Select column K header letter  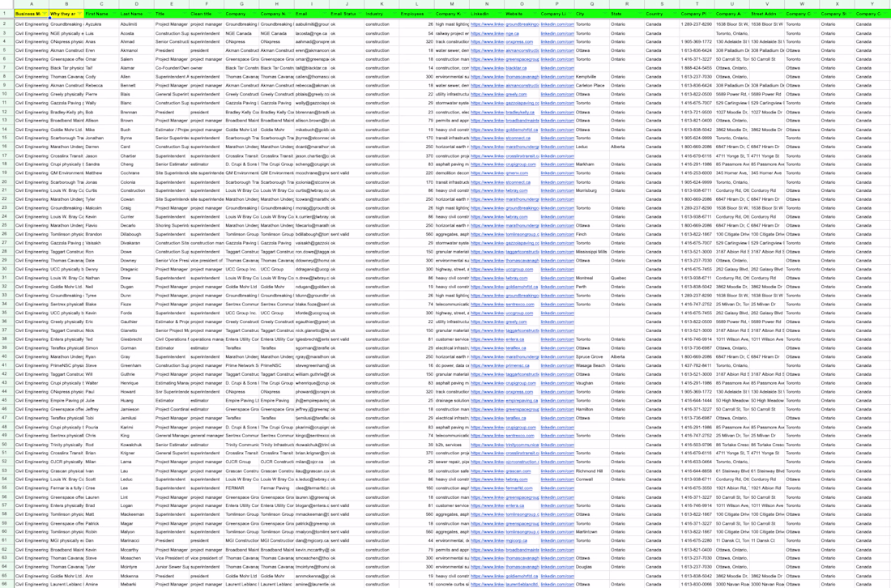(x=382, y=4)
